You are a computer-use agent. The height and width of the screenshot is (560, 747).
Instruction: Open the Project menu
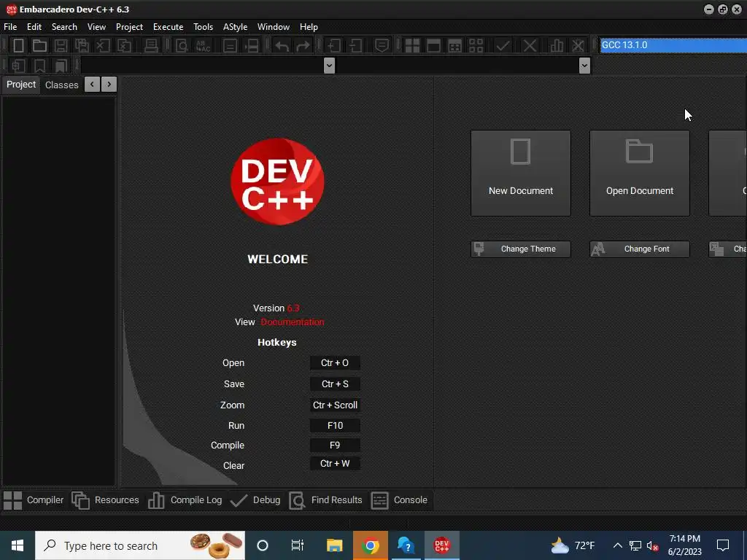pos(129,27)
